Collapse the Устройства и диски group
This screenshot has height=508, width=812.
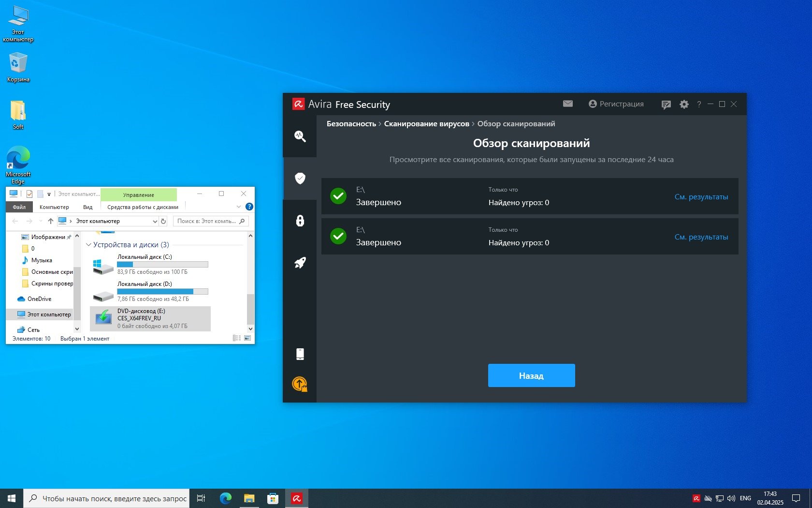coord(88,245)
